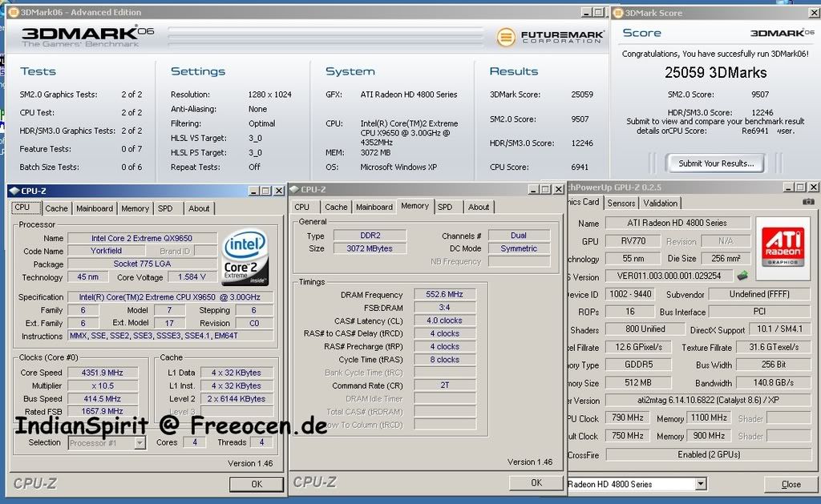Click the Command Rate 2T value
This screenshot has height=504, width=821.
coord(444,385)
